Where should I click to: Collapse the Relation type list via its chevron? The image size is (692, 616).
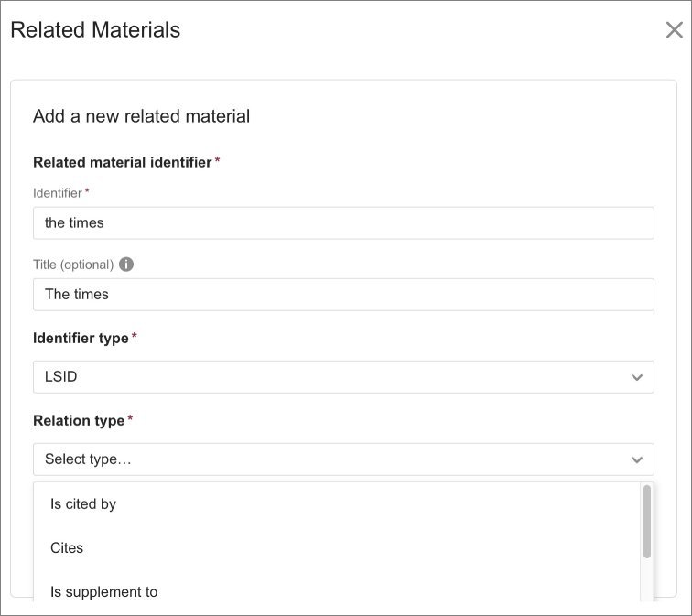pos(637,459)
